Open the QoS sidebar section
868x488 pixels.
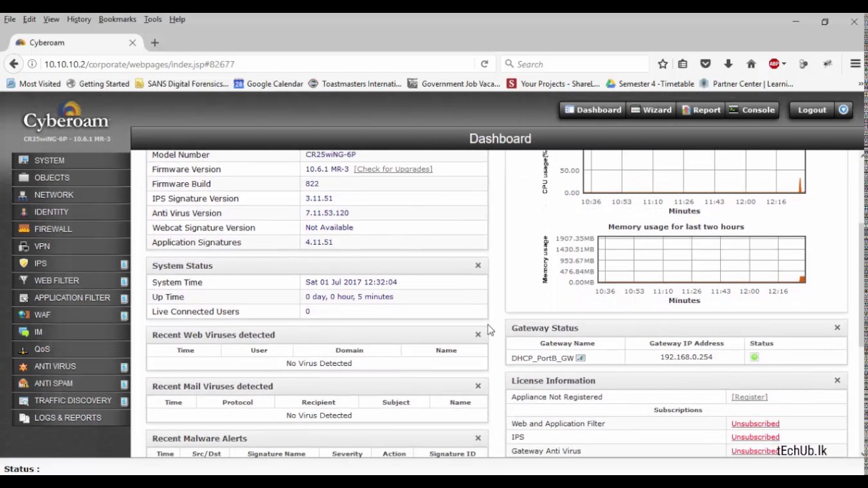point(71,349)
